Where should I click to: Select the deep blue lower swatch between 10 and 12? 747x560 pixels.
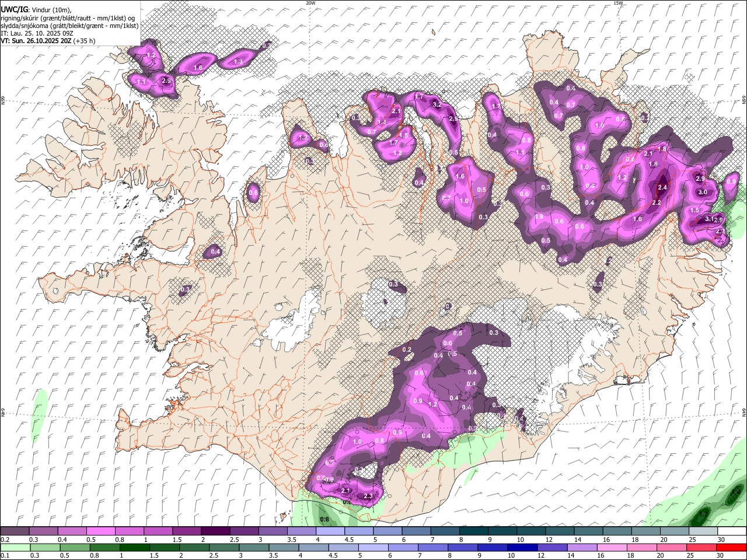[522, 548]
